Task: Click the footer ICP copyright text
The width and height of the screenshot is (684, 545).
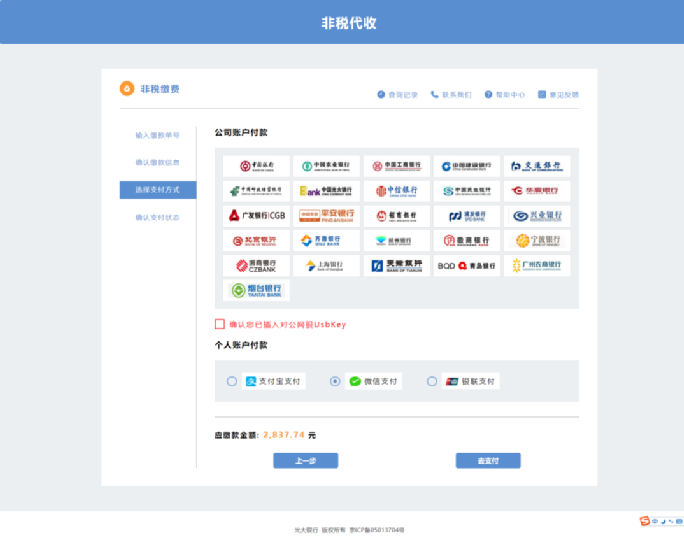Action: [x=349, y=530]
